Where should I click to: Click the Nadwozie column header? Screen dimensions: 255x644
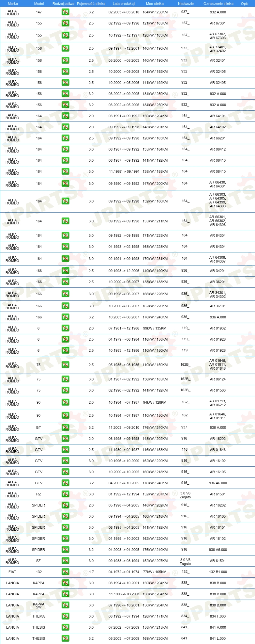click(x=186, y=4)
